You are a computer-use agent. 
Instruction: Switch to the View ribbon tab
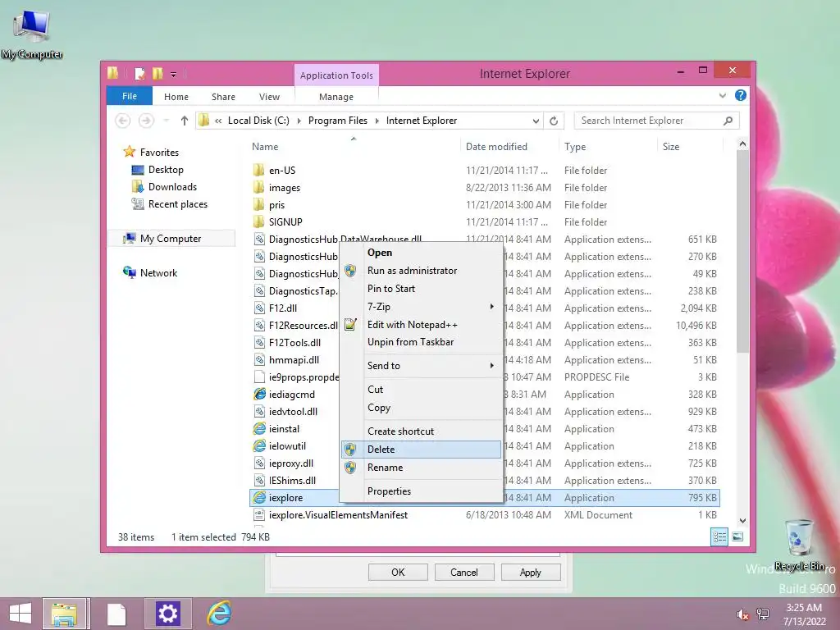pos(269,97)
